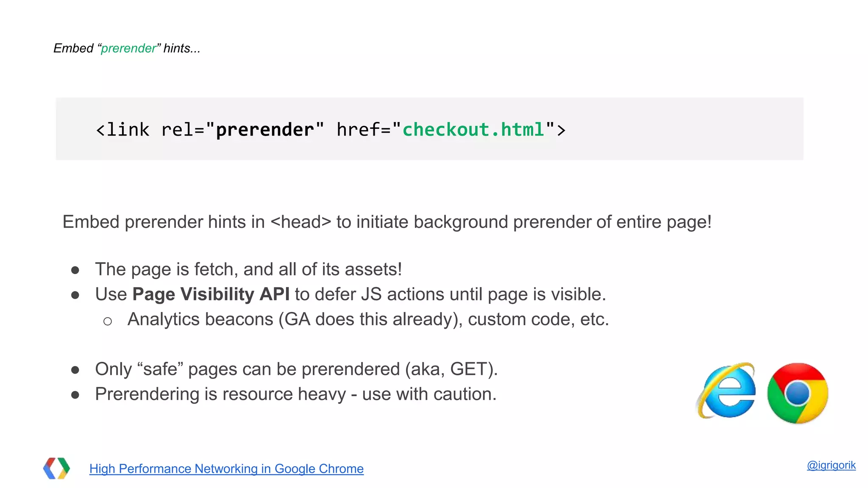Click the green prerender word in title
The width and height of the screenshot is (868, 488).
point(128,48)
